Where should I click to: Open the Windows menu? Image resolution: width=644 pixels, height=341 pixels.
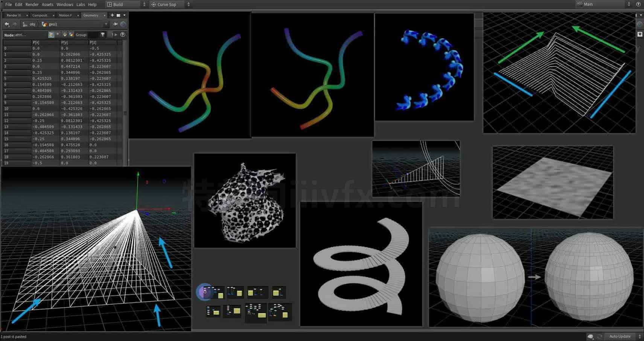tap(65, 5)
